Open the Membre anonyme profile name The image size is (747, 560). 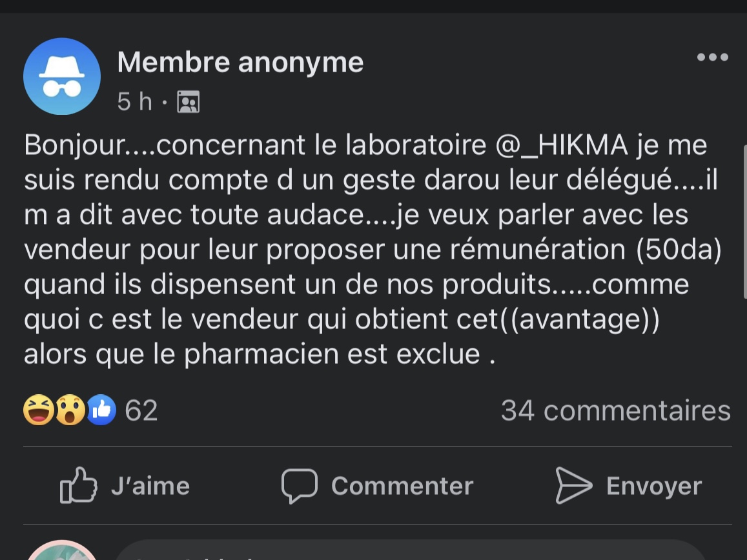240,63
